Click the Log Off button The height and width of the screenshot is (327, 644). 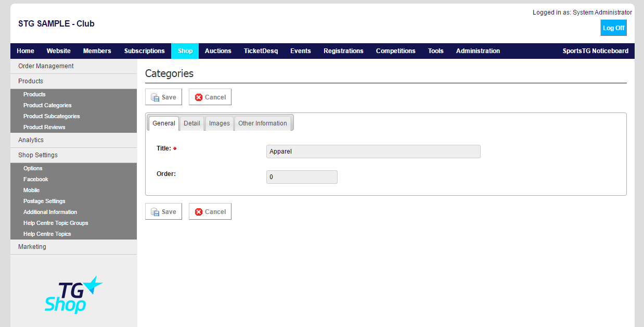[613, 28]
